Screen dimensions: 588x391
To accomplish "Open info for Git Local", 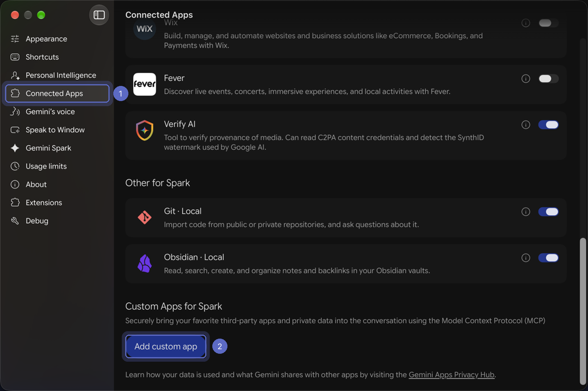I will coord(526,212).
